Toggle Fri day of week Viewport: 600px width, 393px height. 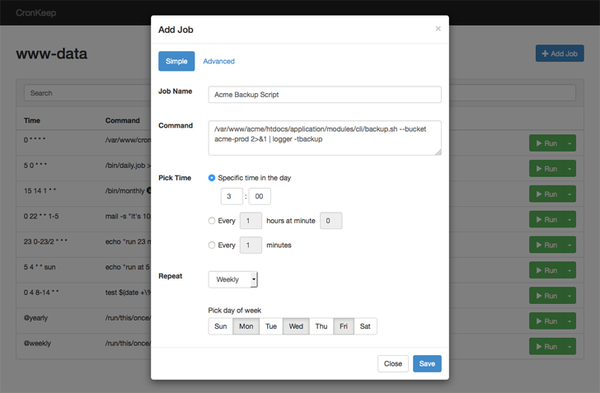pos(344,326)
